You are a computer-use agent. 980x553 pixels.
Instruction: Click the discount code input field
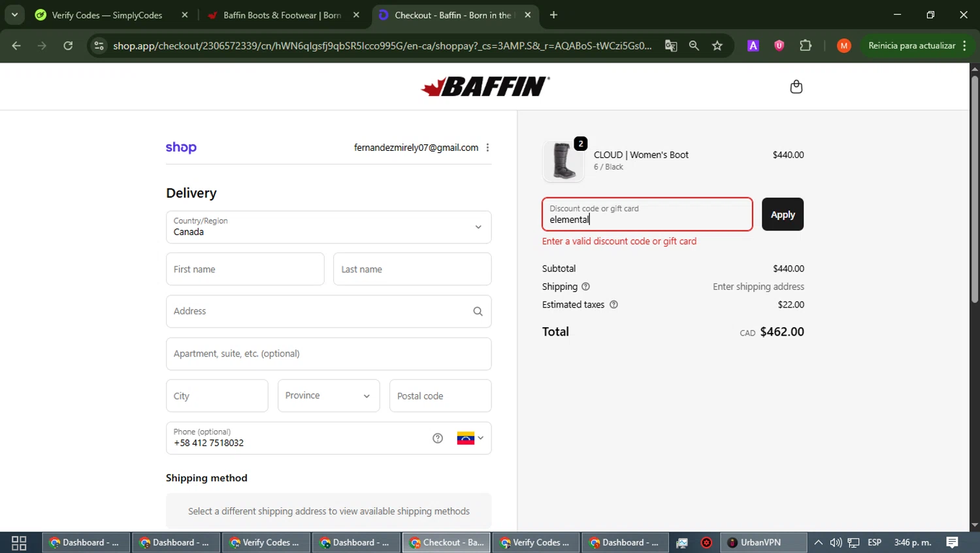coord(647,214)
